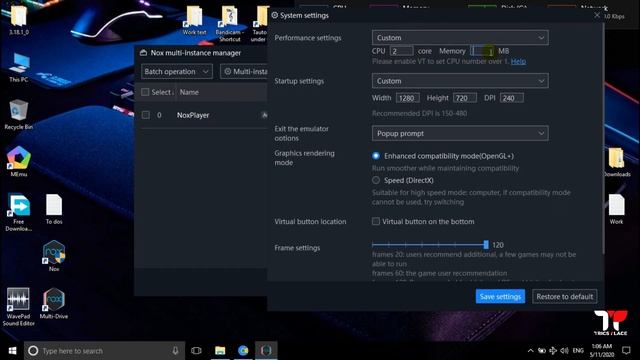Click the System settings scrollbar
640x360 pixels.
pyautogui.click(x=603, y=139)
